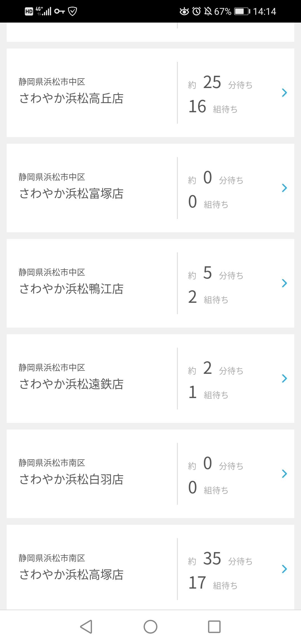The width and height of the screenshot is (301, 644).
Task: Open chevron for さわやか浜松高丘店
Action: pos(284,92)
